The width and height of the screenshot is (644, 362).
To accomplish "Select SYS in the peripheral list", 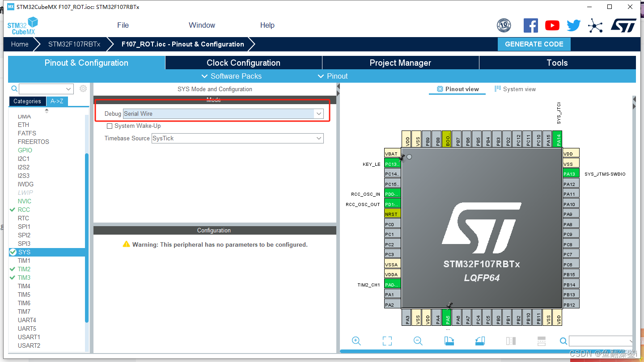I will tap(47, 252).
